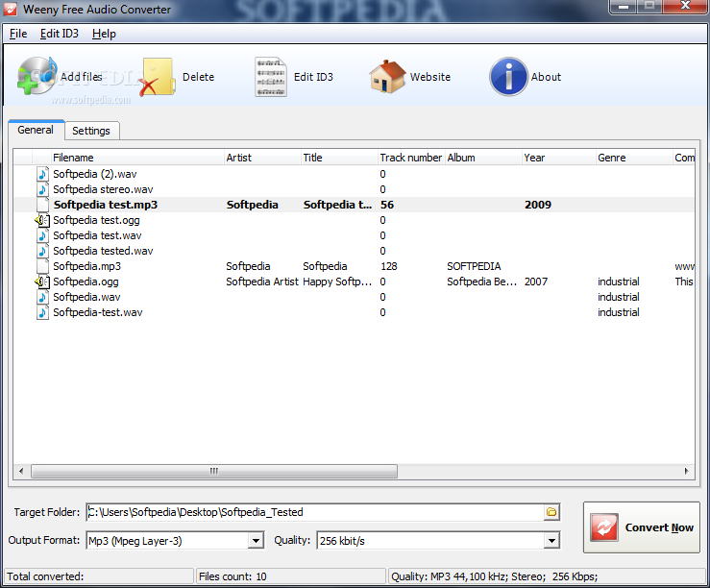Click the Delete file icon
The width and height of the screenshot is (710, 588).
pyautogui.click(x=157, y=77)
